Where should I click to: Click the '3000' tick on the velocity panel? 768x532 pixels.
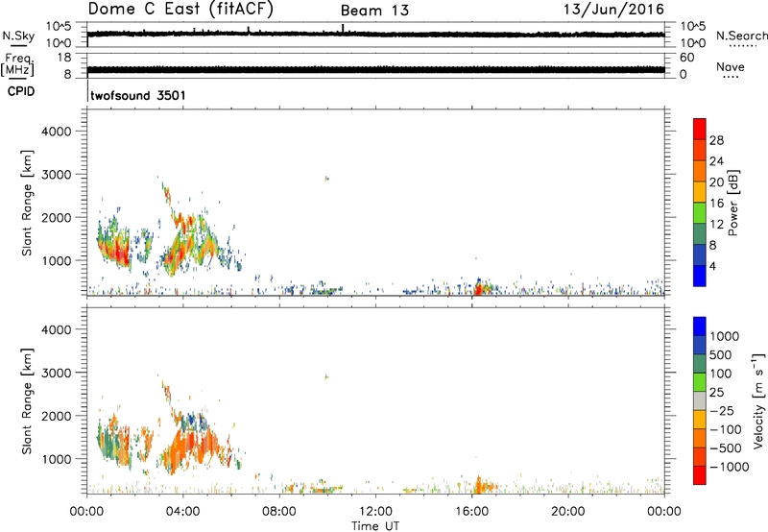56,373
